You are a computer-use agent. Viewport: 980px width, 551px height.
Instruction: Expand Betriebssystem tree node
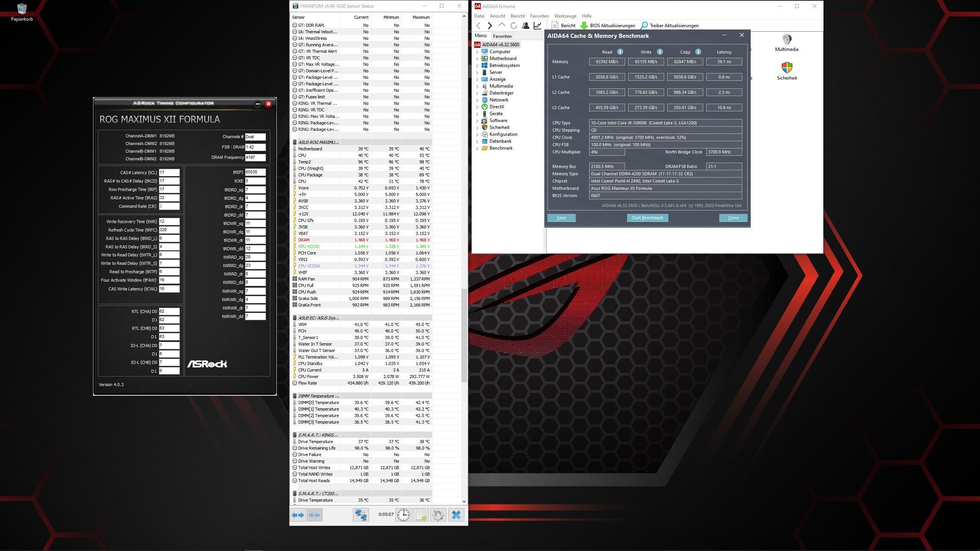coord(477,65)
